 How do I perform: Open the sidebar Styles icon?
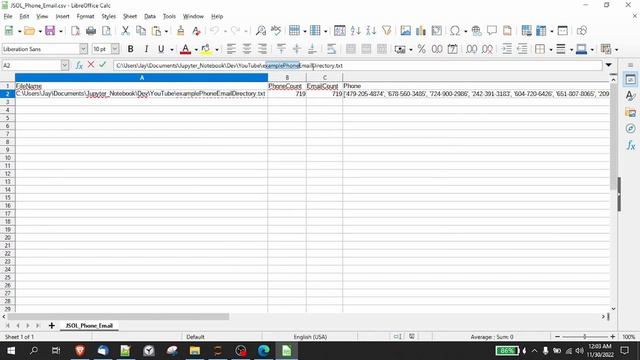630,96
